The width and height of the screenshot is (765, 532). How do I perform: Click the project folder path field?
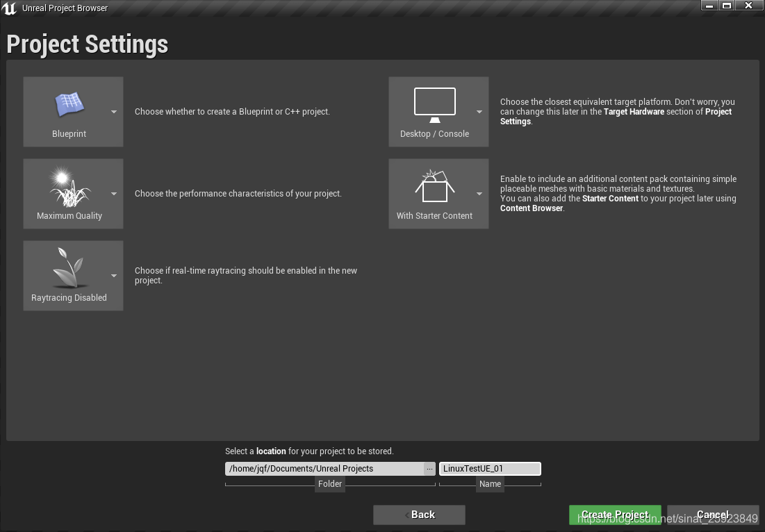324,469
